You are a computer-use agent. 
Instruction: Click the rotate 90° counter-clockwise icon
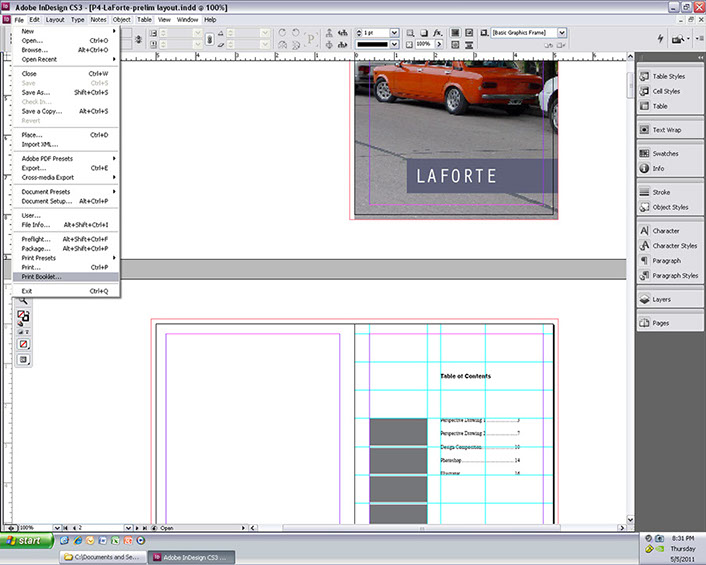pos(296,33)
